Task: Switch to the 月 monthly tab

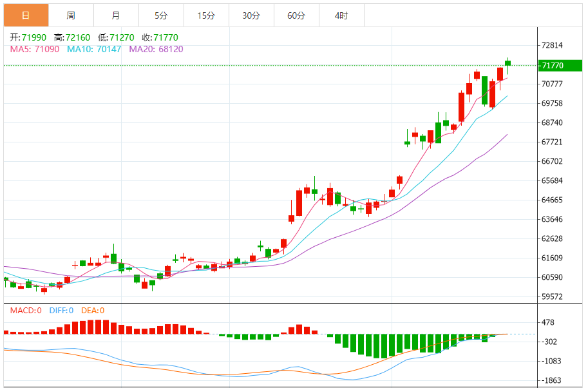Action: tap(117, 15)
